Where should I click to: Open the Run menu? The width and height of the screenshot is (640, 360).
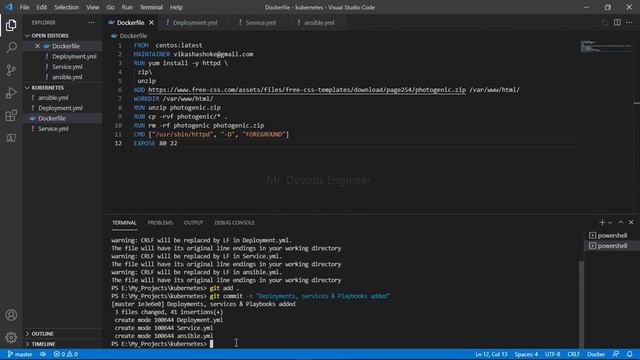point(127,7)
